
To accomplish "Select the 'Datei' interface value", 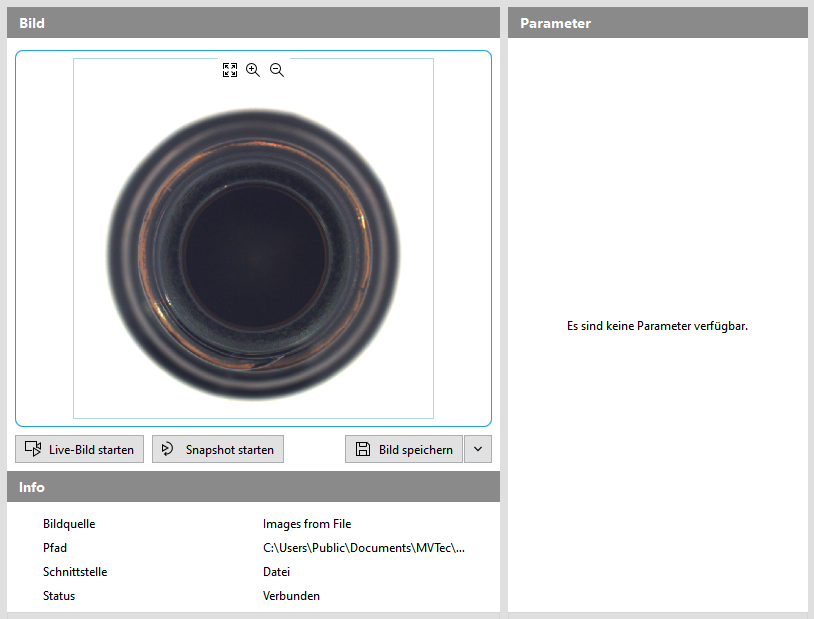I will pos(276,572).
